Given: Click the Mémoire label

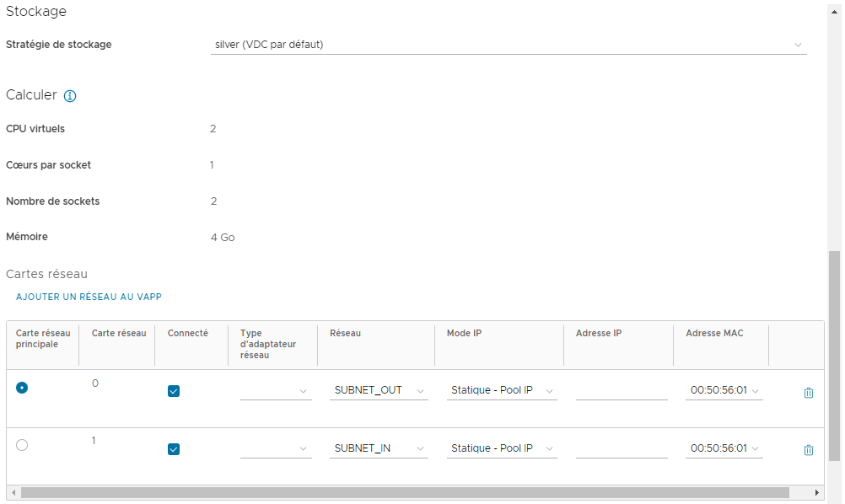Looking at the screenshot, I should pos(27,237).
